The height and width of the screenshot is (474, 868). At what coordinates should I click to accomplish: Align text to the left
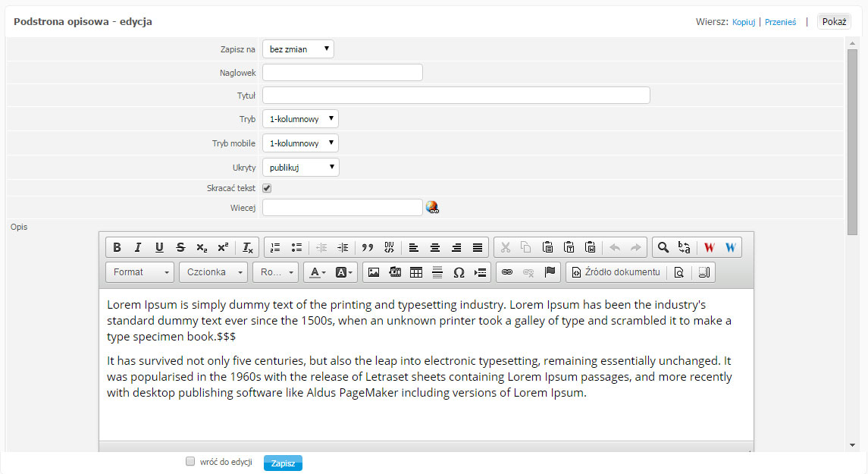[413, 247]
